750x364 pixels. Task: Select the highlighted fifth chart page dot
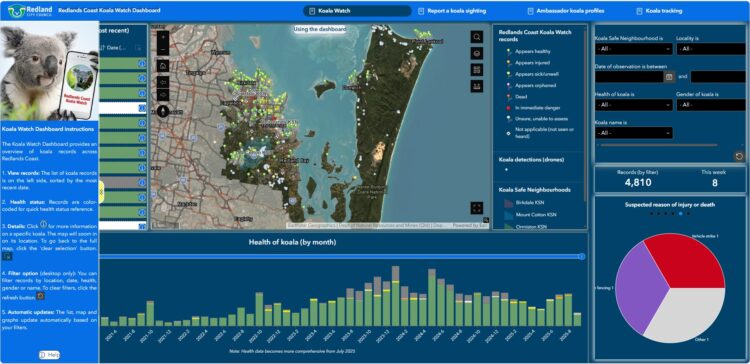pyautogui.click(x=680, y=214)
